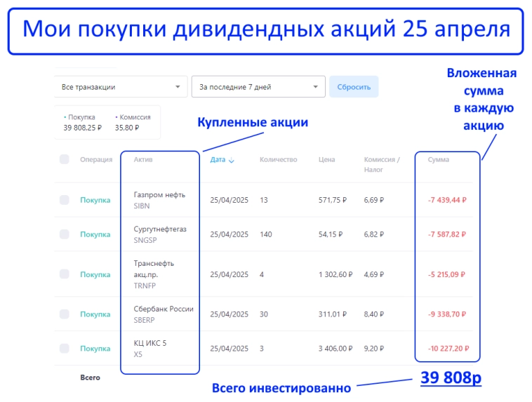Click price 54,15 ₽

coord(331,234)
